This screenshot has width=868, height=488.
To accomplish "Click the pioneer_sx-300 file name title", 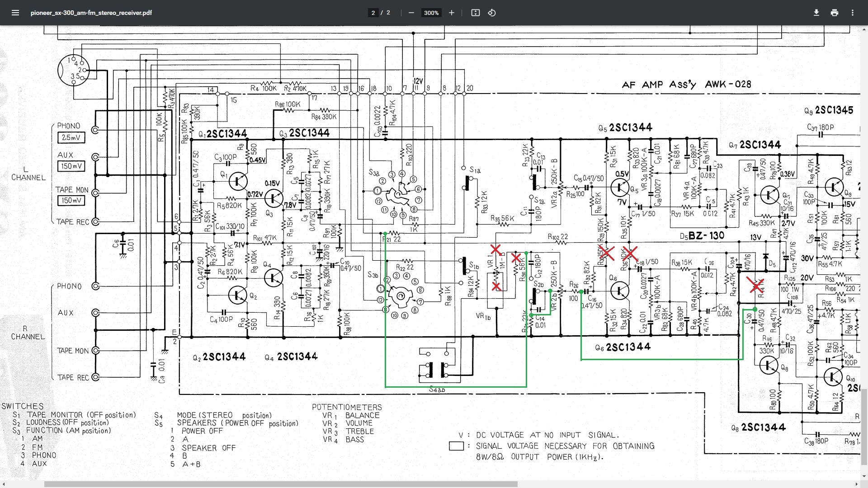I will pyautogui.click(x=91, y=13).
